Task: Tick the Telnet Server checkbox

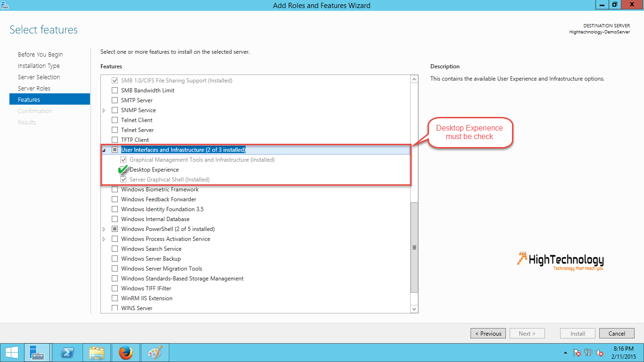Action: click(115, 130)
